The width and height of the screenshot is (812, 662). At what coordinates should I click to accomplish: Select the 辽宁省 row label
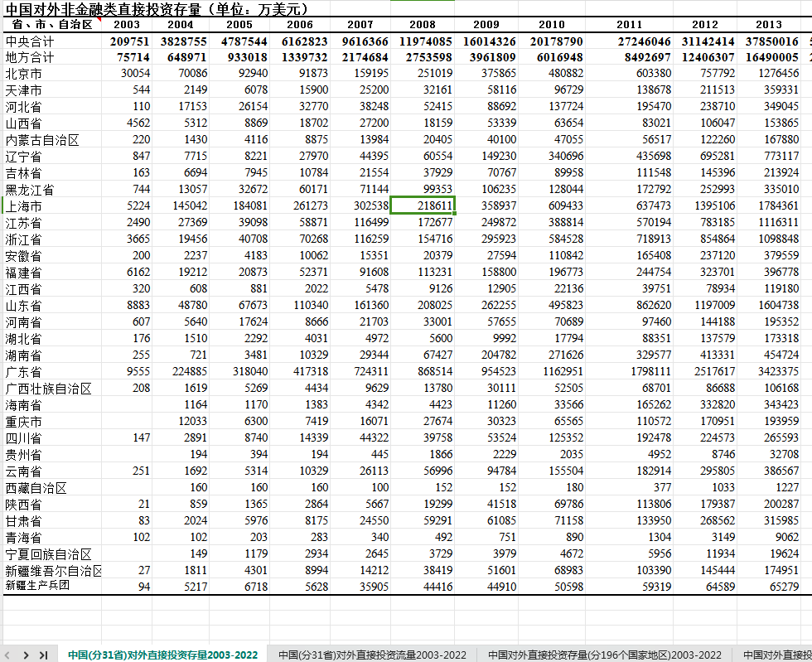pos(52,157)
